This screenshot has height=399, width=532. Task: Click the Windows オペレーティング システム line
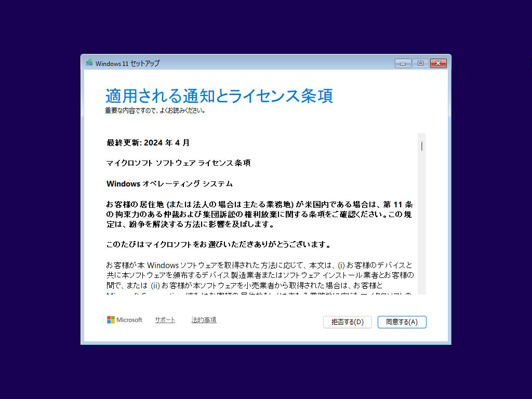[x=169, y=184]
